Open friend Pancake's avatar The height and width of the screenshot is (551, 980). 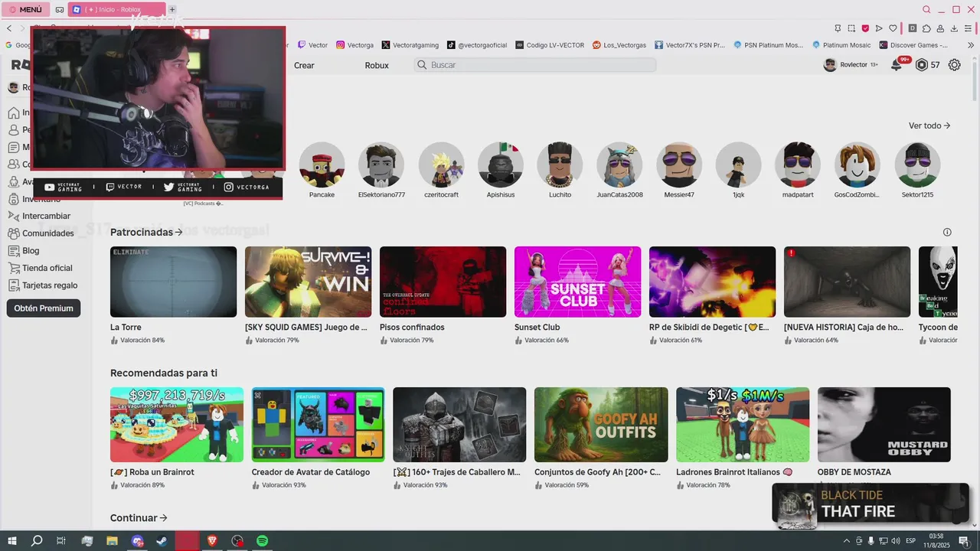pos(322,165)
